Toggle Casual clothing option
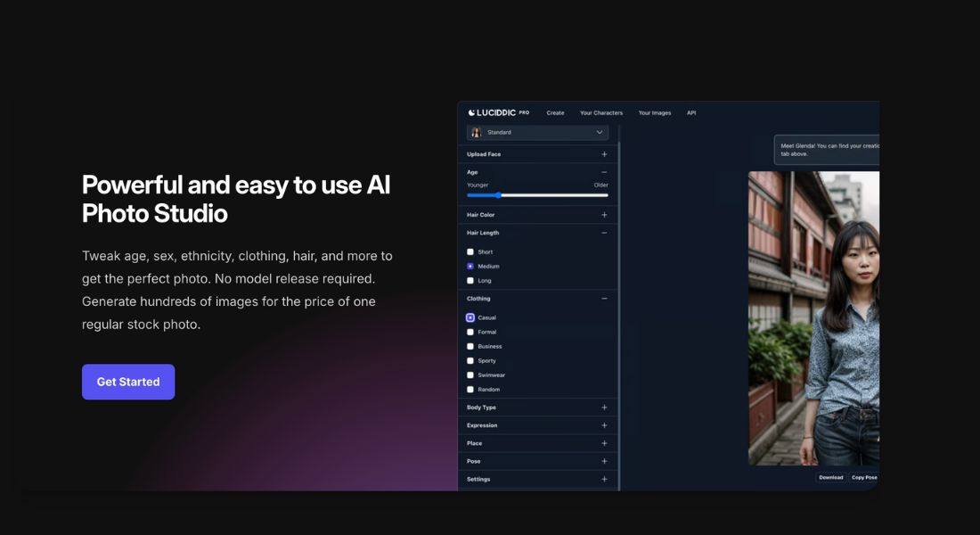The image size is (980, 535). click(x=470, y=317)
